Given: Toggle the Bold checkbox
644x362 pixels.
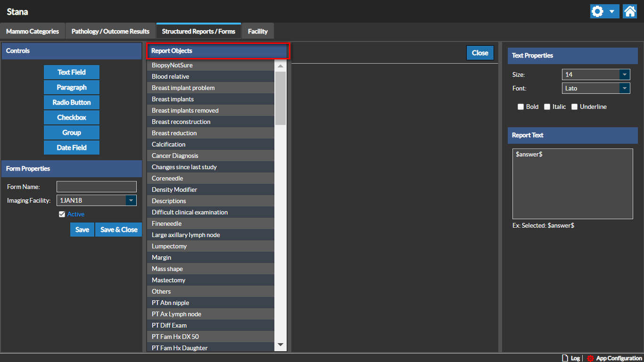Looking at the screenshot, I should 521,107.
